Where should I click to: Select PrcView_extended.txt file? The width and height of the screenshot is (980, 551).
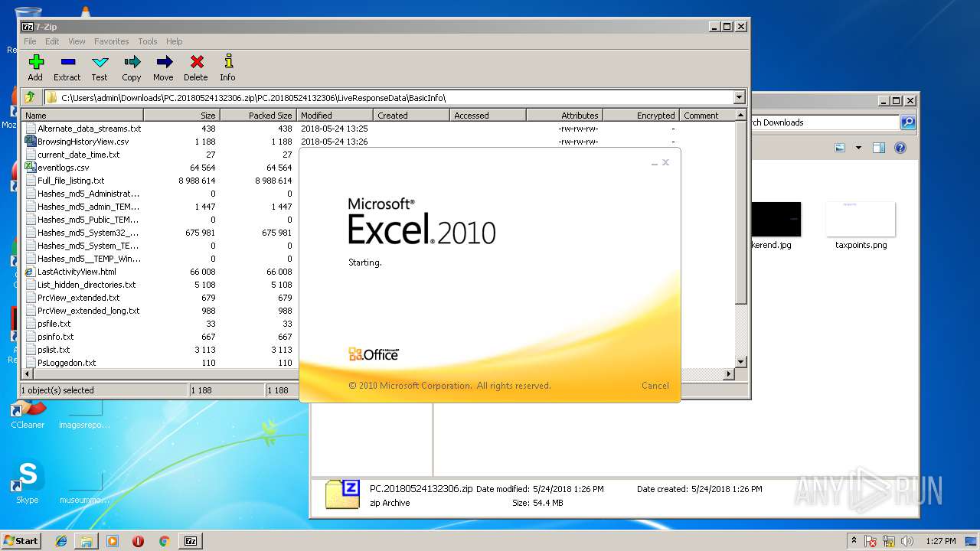coord(79,298)
